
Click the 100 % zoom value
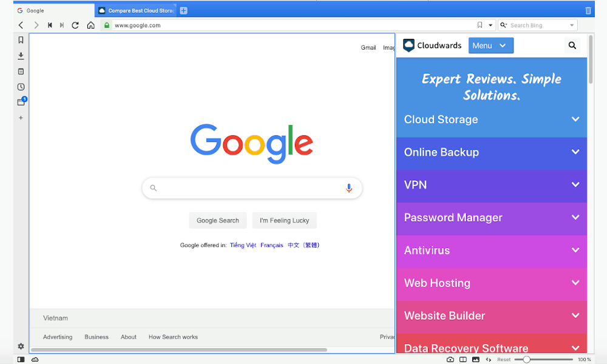(585, 359)
